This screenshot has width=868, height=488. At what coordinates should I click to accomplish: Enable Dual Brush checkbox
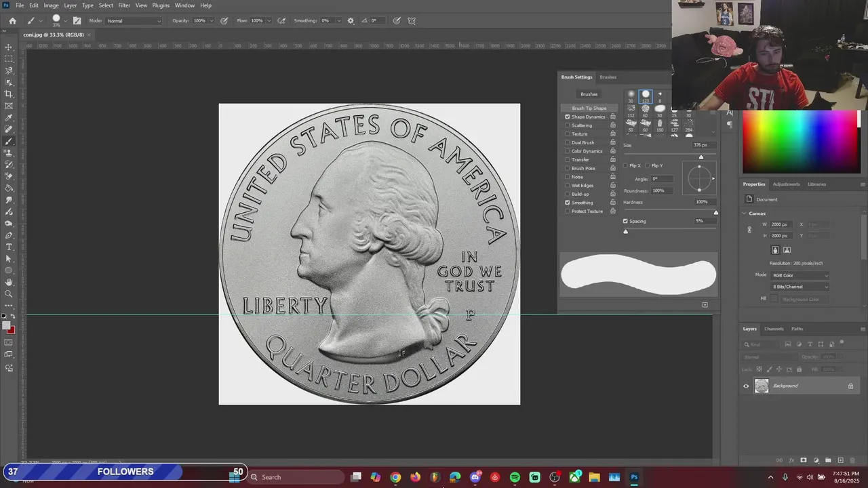[x=568, y=142]
